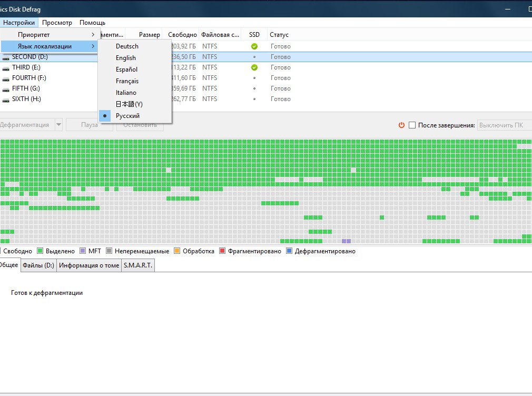Click Готов к дефрагментации status text

point(47,293)
